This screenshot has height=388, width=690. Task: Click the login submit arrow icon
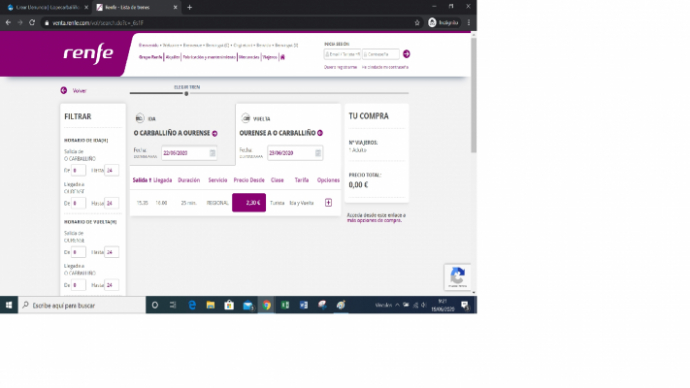(x=407, y=54)
